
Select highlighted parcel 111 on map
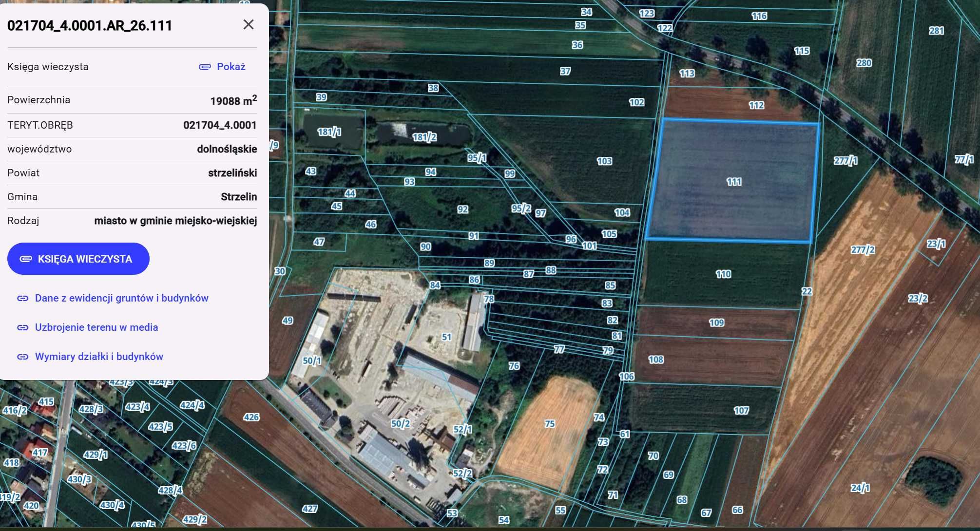click(733, 181)
